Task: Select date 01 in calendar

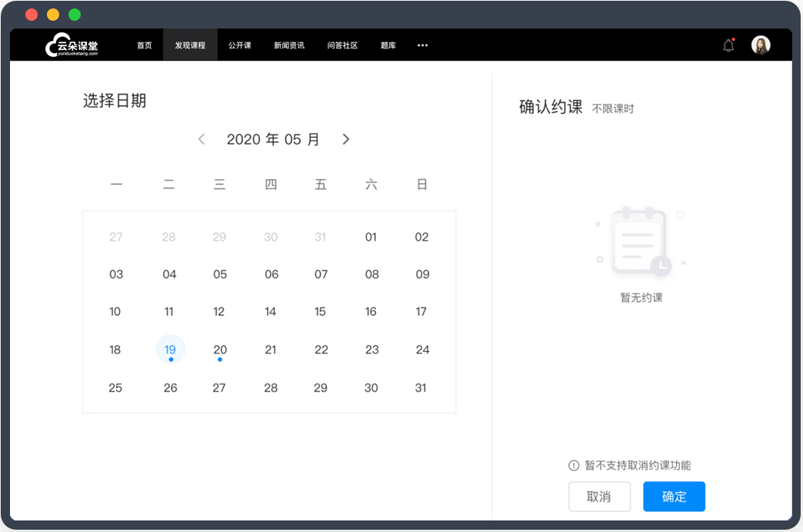Action: click(x=371, y=237)
